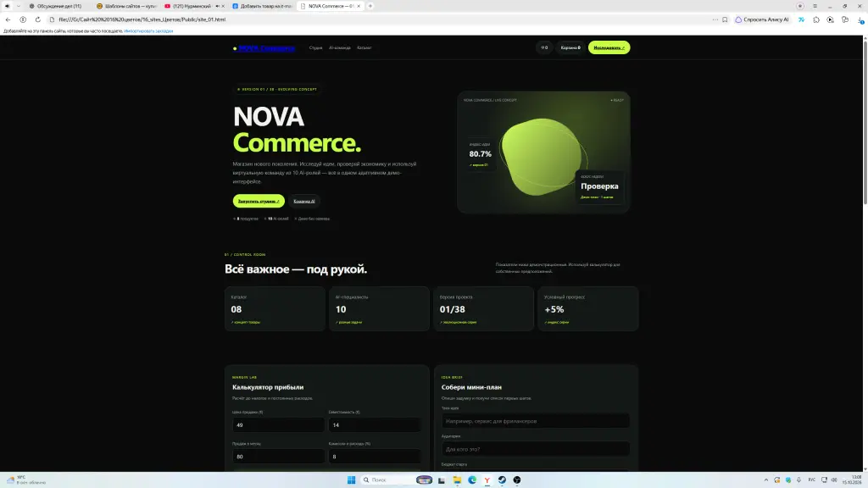This screenshot has width=868, height=488.
Task: Switch to the Добавить товар tab
Action: (263, 6)
